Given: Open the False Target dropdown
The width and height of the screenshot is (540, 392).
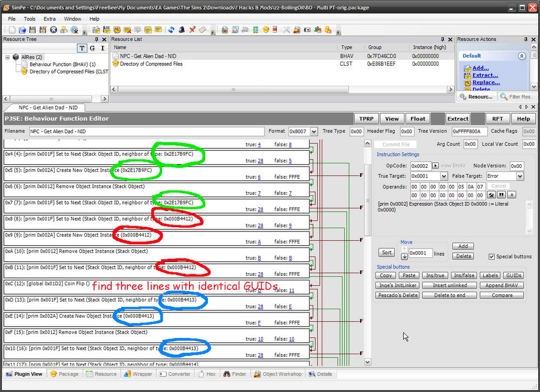Looking at the screenshot, I should pos(520,176).
